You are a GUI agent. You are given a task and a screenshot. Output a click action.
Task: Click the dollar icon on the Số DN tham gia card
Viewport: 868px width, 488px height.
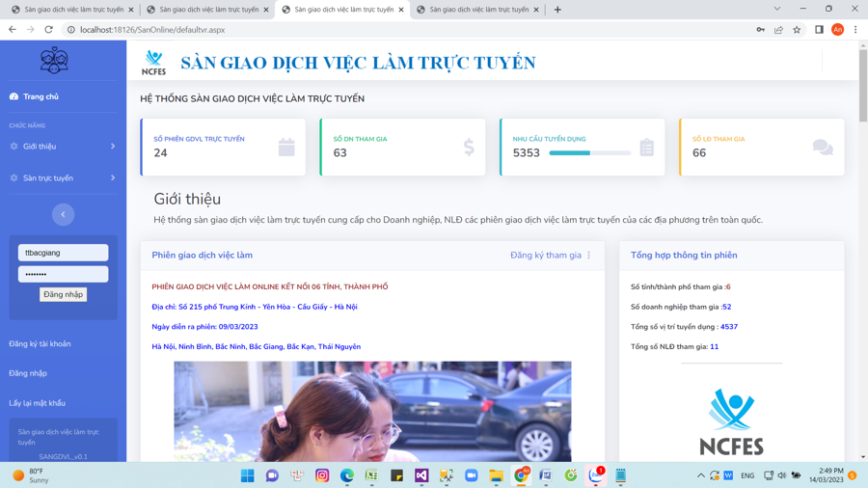469,148
